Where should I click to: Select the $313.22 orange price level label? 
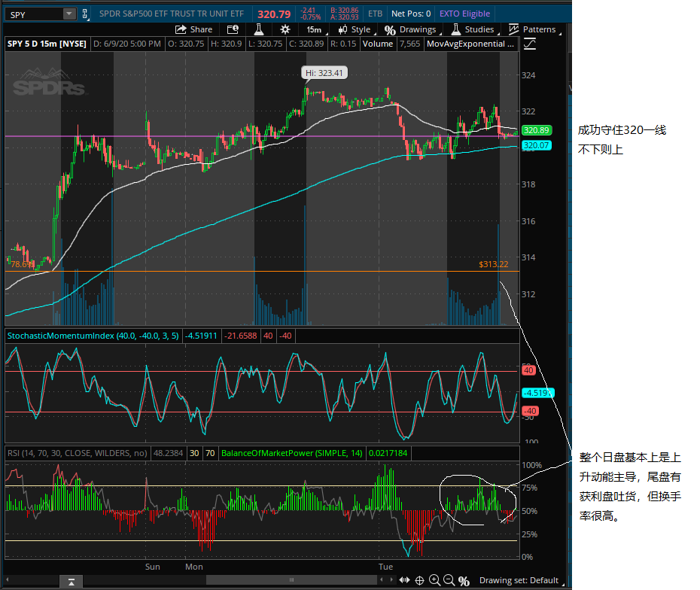[493, 264]
